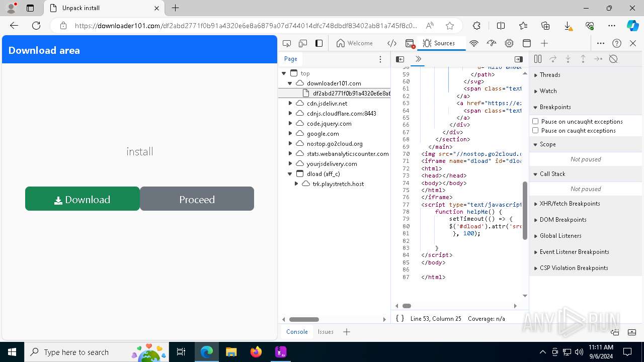Add page to favorites star icon
This screenshot has width=644, height=362.
(450, 26)
